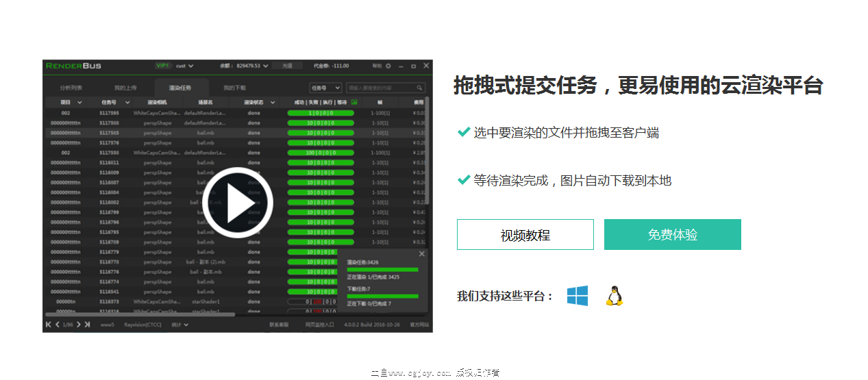
Task: Switch to the 分析列表 tab
Action: click(71, 88)
